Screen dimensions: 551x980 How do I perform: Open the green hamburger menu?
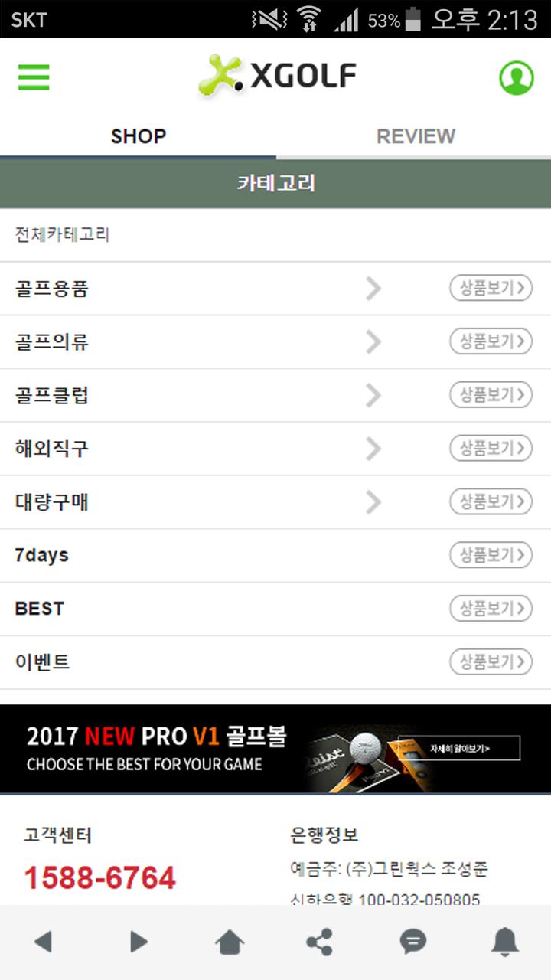[x=34, y=77]
